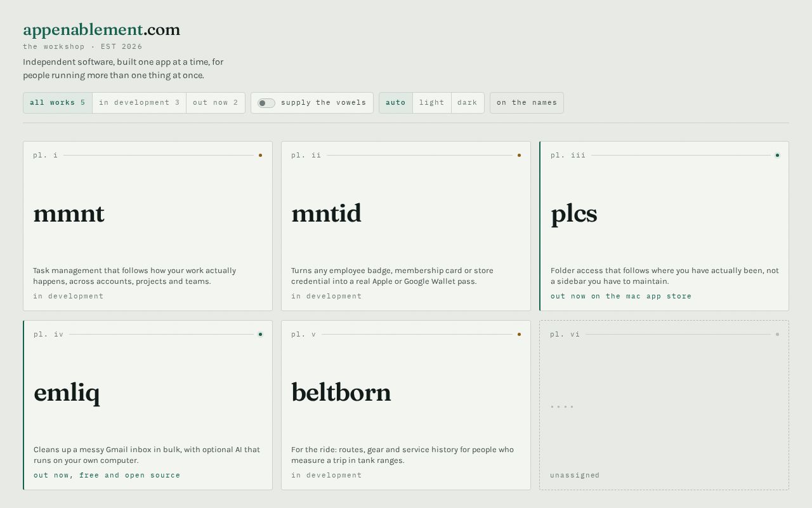Click the amber status dot on pl. v card
The image size is (812, 508).
tap(519, 334)
